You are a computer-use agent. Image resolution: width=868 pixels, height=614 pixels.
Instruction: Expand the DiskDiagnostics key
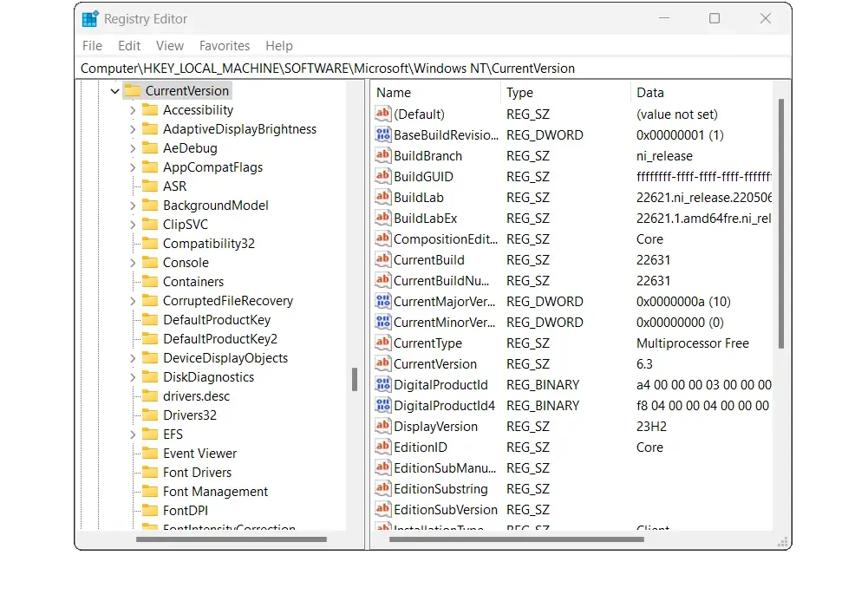(133, 377)
